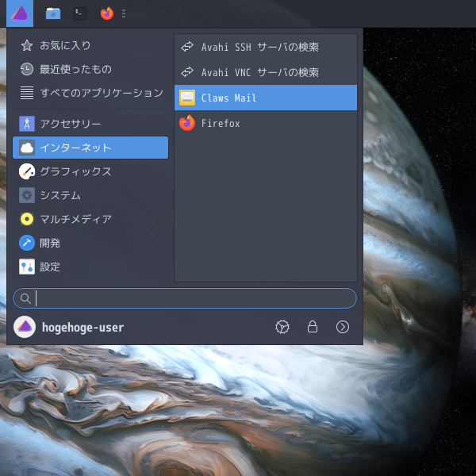476x476 pixels.
Task: Click the star icon beside お気に入り
Action: click(27, 45)
